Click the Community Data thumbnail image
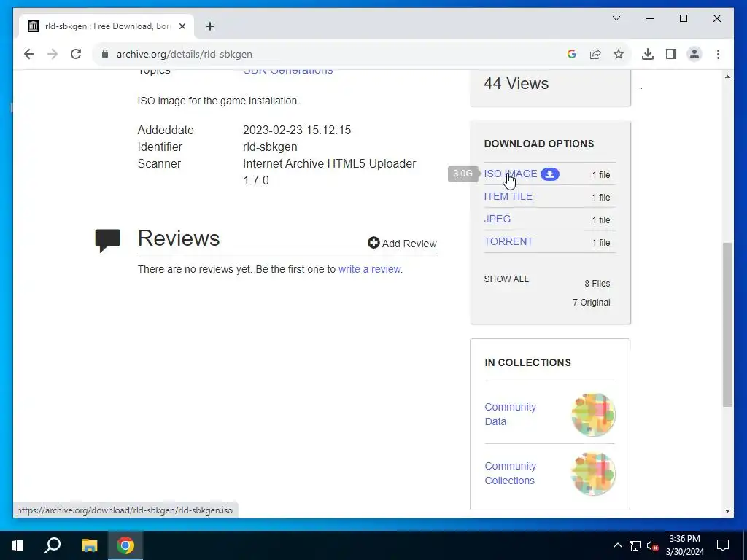747x560 pixels. pos(593,414)
